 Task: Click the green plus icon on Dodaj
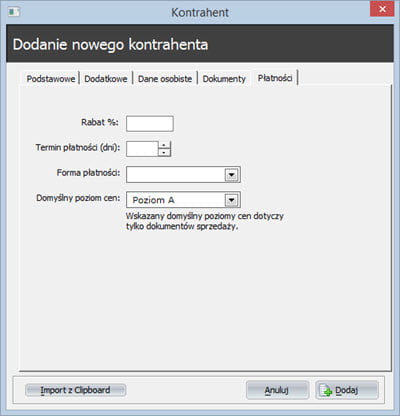328,393
